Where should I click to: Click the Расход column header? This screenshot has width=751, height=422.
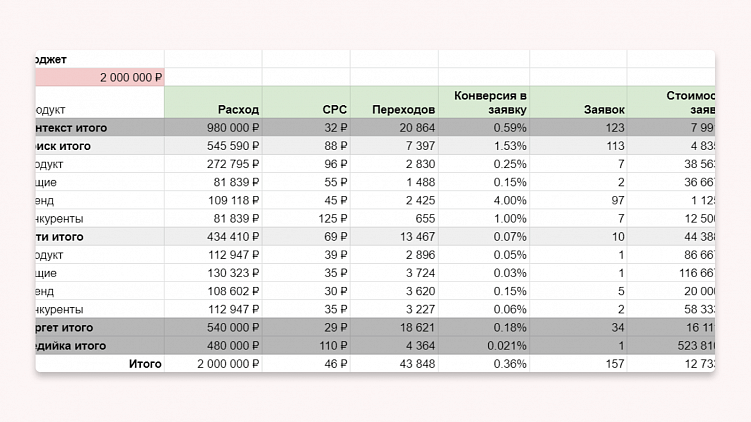pos(238,109)
